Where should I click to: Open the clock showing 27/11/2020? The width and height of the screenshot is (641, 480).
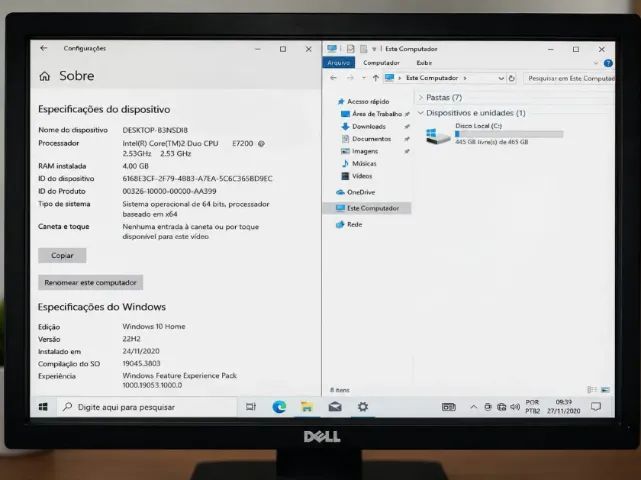tap(563, 407)
